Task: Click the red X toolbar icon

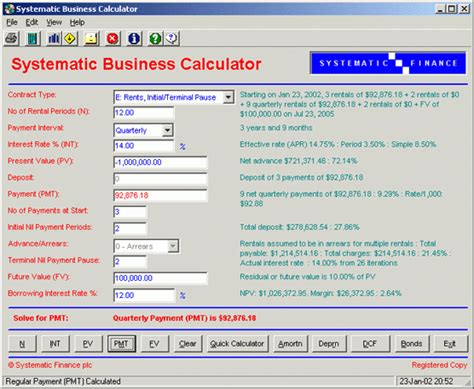Action: pos(112,39)
